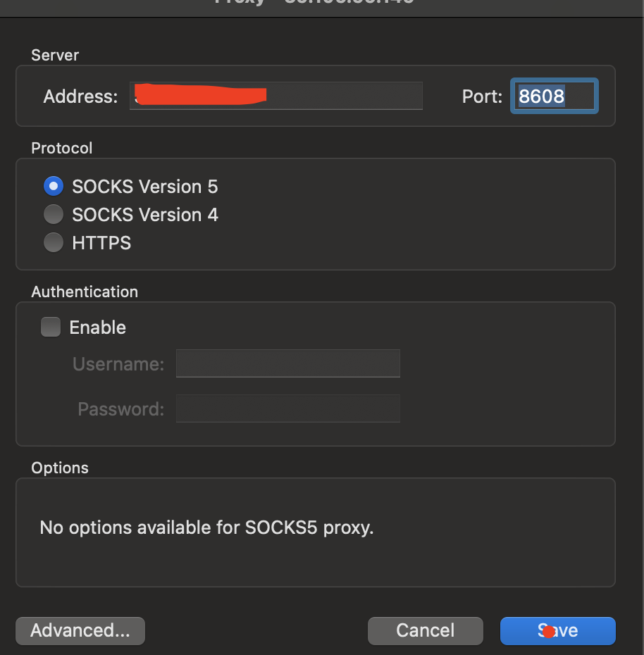644x655 pixels.
Task: Choose the SOCKS Version 4 protocol
Action: tap(54, 215)
